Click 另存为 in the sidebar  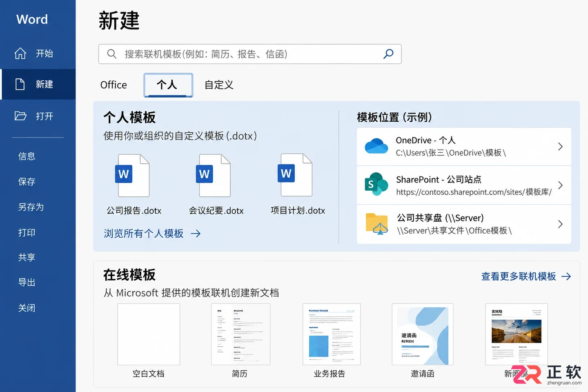click(x=31, y=207)
